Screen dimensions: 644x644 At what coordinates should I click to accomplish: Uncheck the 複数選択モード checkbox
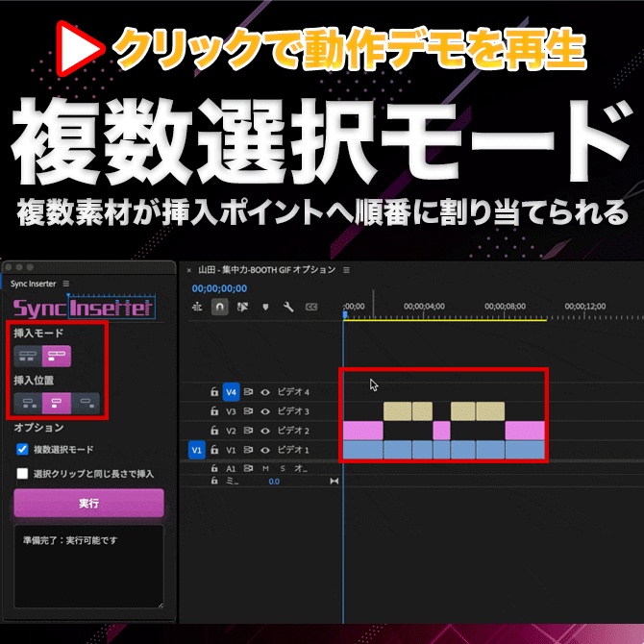(x=22, y=449)
